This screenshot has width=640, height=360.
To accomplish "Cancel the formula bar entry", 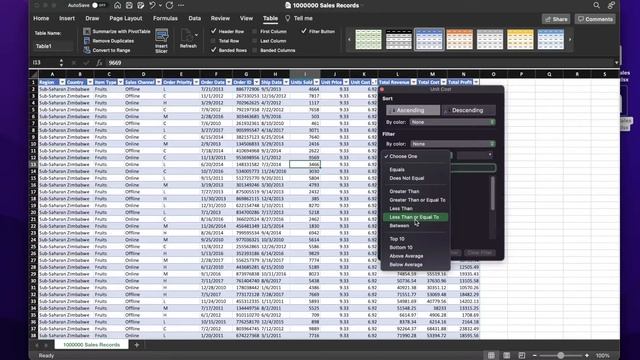I will 74,63.
